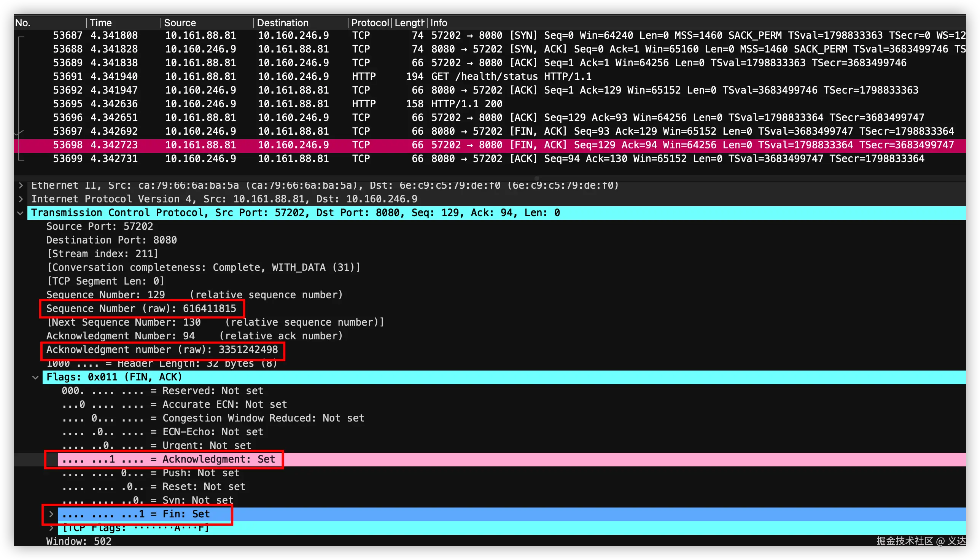Expand Internet Protocol Version 4 section
980x560 pixels.
click(21, 199)
